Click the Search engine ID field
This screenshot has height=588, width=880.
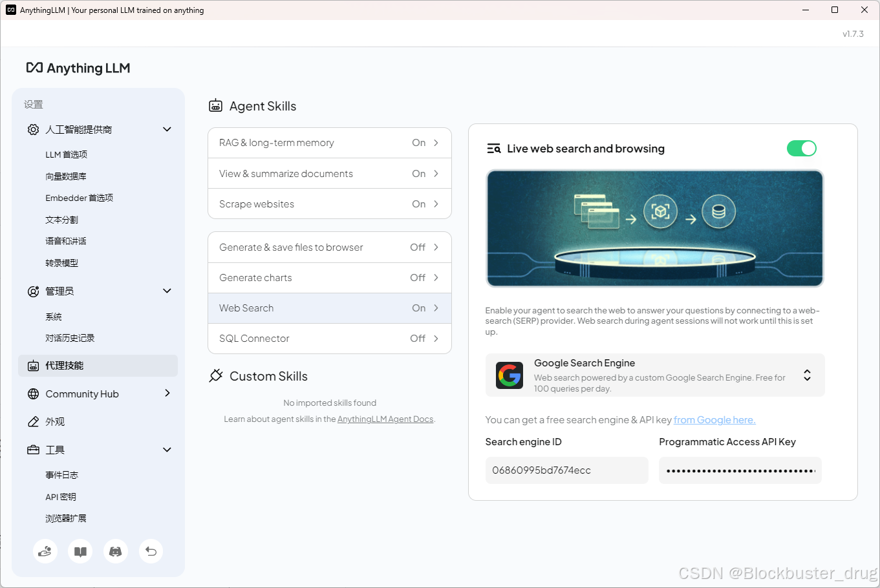click(566, 470)
